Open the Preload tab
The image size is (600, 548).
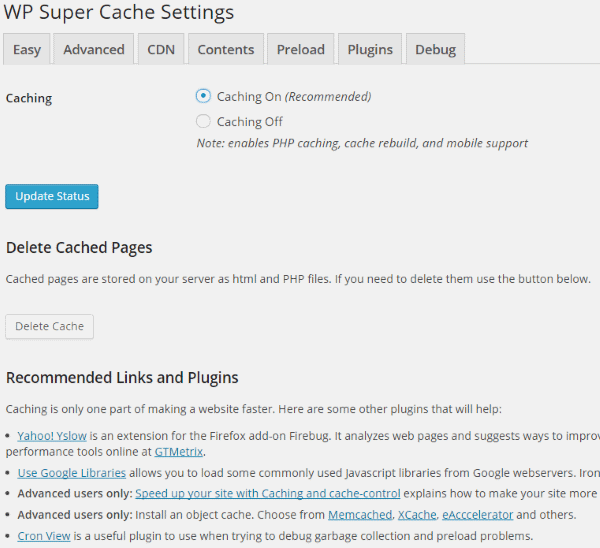coord(301,49)
